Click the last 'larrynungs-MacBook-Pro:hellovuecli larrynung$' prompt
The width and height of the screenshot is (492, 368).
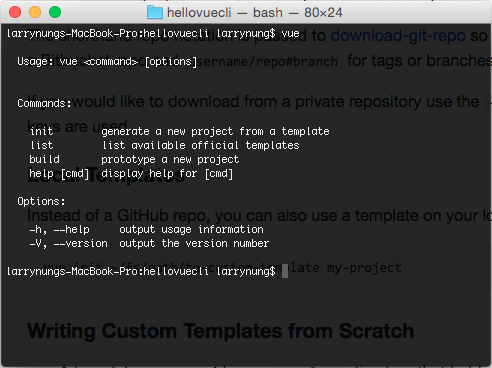(141, 271)
